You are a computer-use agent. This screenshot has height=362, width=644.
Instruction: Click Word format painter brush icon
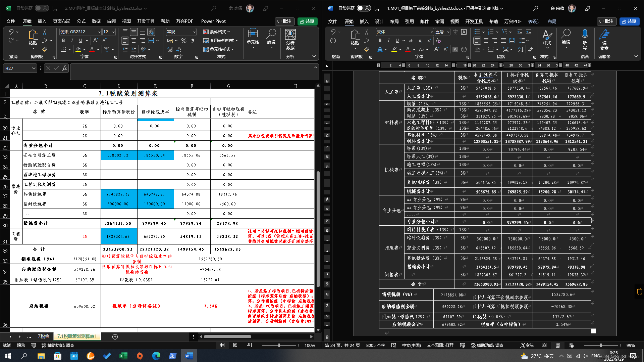(x=367, y=49)
